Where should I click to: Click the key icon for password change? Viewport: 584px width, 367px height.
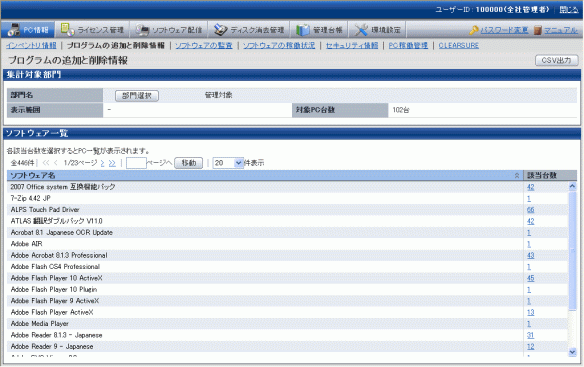[474, 30]
